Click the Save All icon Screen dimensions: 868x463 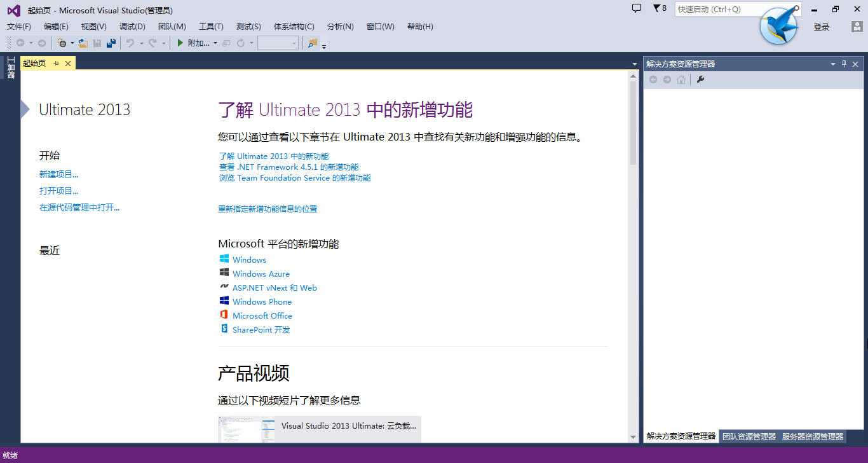click(x=111, y=43)
